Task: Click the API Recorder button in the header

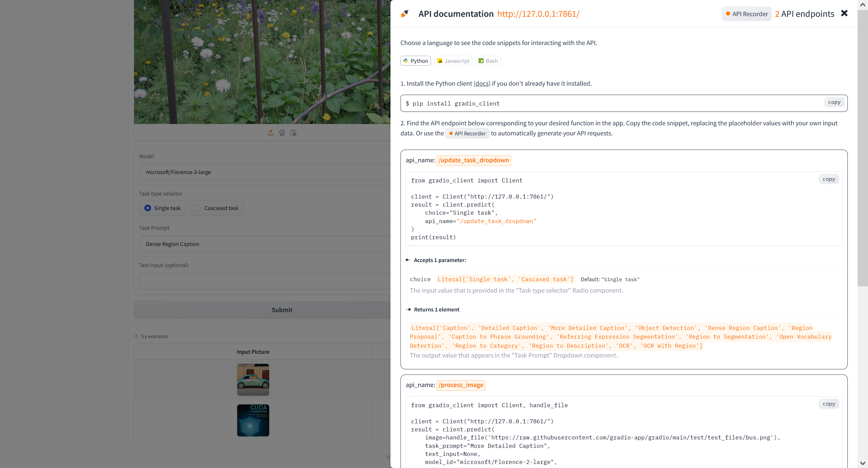Action: click(x=746, y=14)
